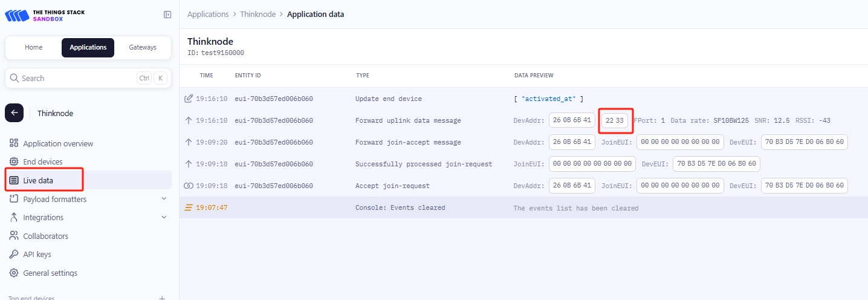The height and width of the screenshot is (300, 868).
Task: Click the Collaborators people icon
Action: click(x=14, y=236)
